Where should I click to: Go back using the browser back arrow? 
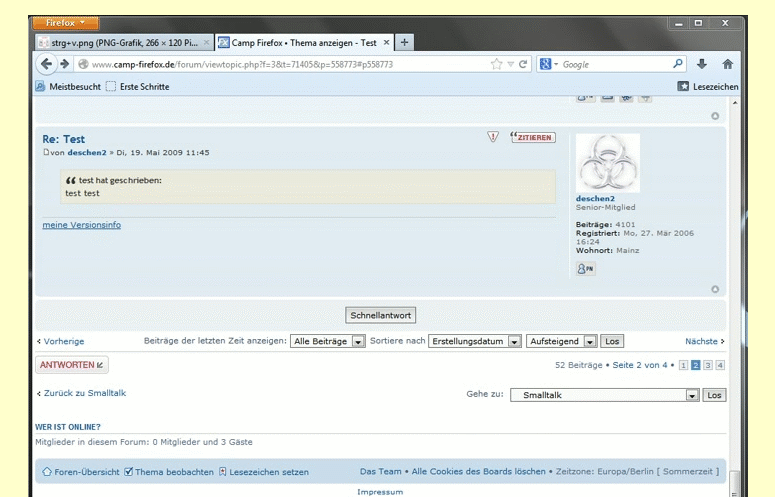46,64
